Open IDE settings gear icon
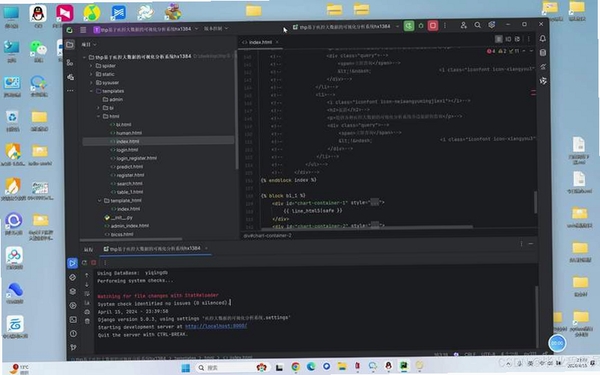The height and width of the screenshot is (375, 600). pos(492,25)
